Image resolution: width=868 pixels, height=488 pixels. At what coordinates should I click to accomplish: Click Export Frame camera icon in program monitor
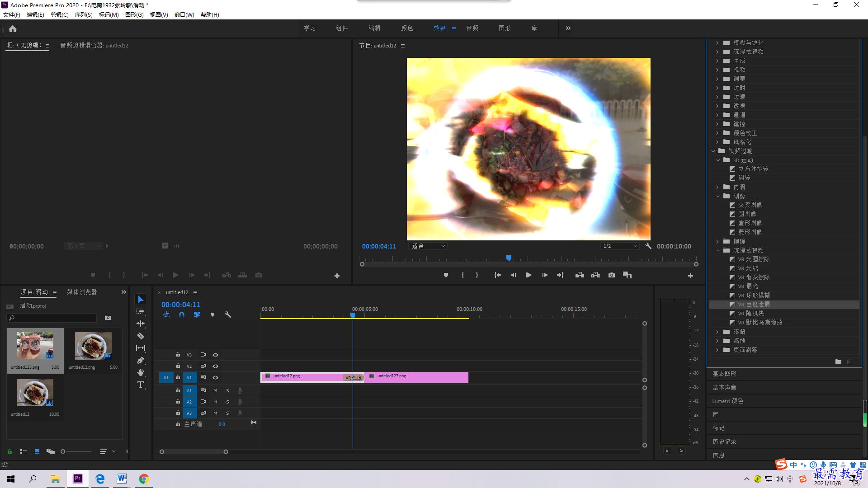tap(612, 275)
